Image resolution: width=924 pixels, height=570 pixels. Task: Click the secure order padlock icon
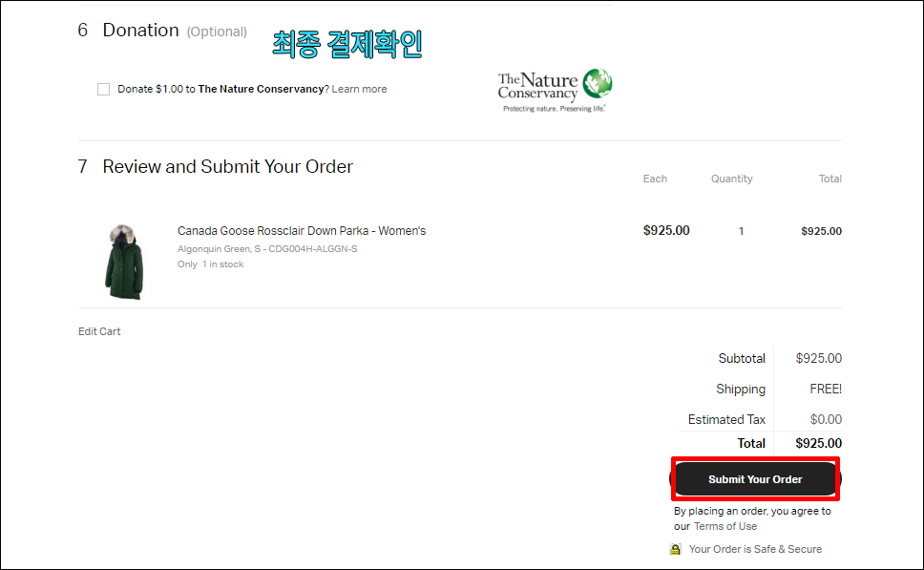[x=675, y=549]
